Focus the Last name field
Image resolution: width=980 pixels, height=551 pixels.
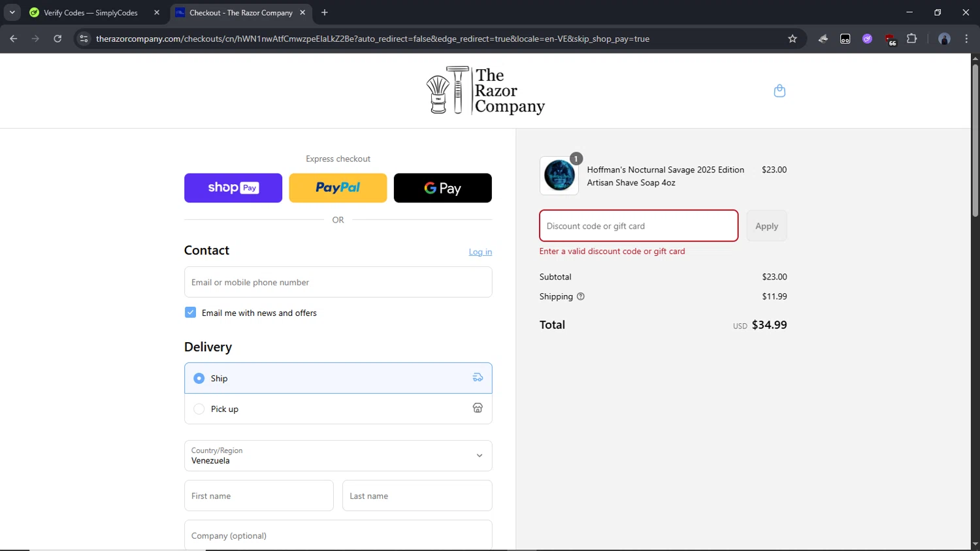click(417, 496)
